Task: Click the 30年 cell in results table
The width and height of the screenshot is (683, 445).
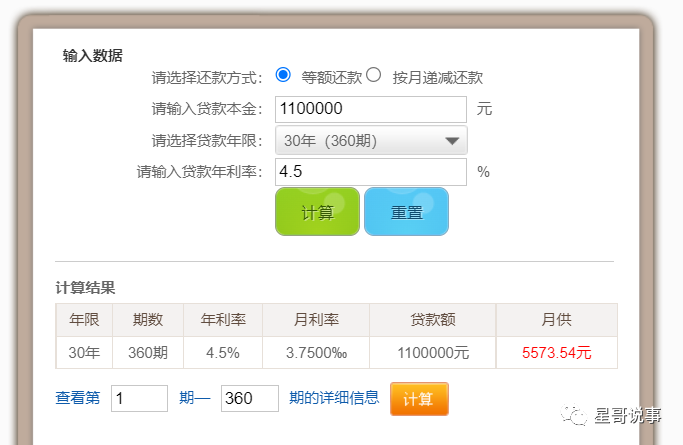Action: 85,353
